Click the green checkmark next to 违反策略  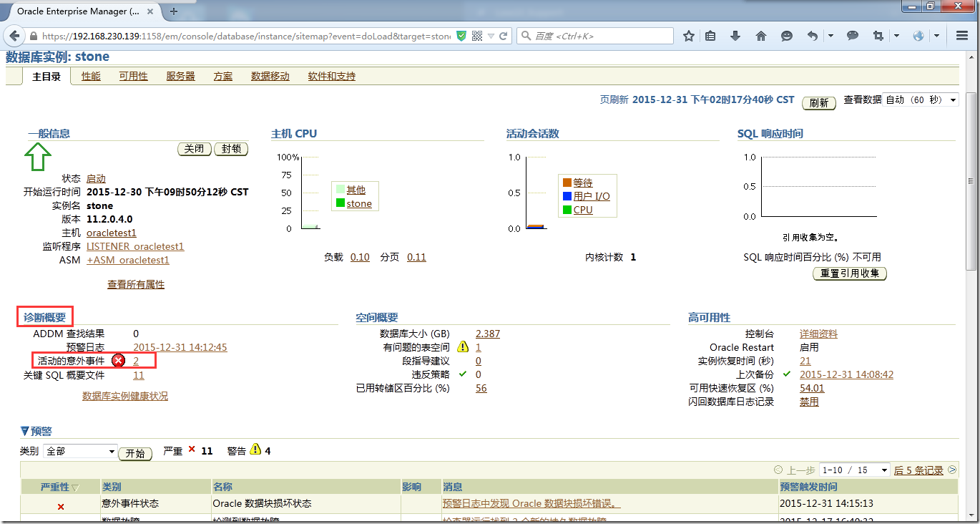463,374
